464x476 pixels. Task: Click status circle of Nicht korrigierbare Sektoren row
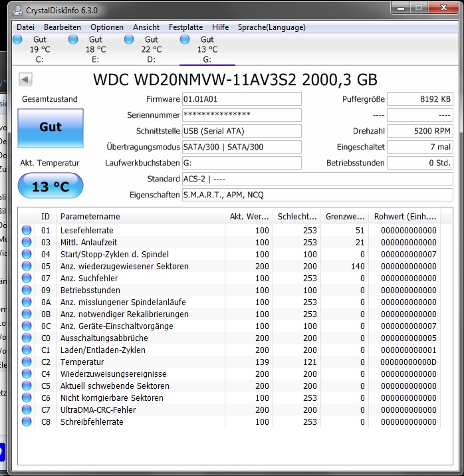tap(27, 398)
